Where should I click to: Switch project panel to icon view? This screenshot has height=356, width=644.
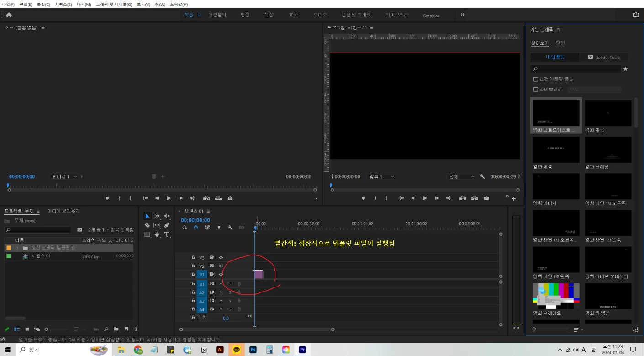pos(27,329)
